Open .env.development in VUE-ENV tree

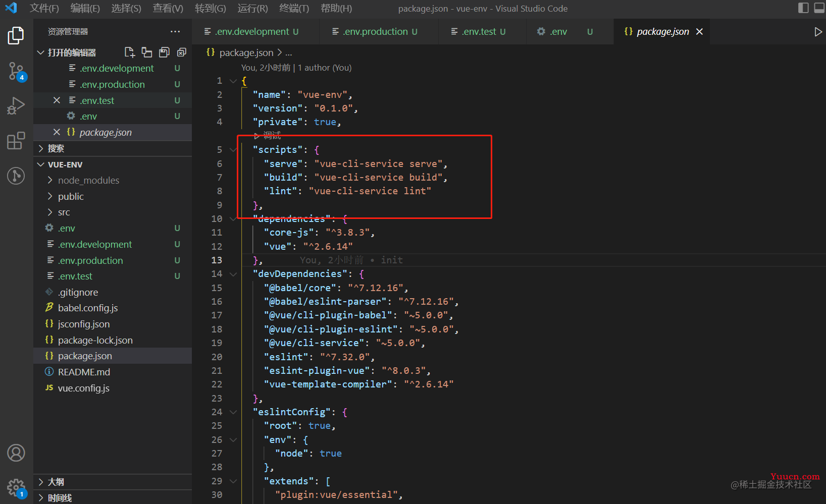click(x=113, y=244)
